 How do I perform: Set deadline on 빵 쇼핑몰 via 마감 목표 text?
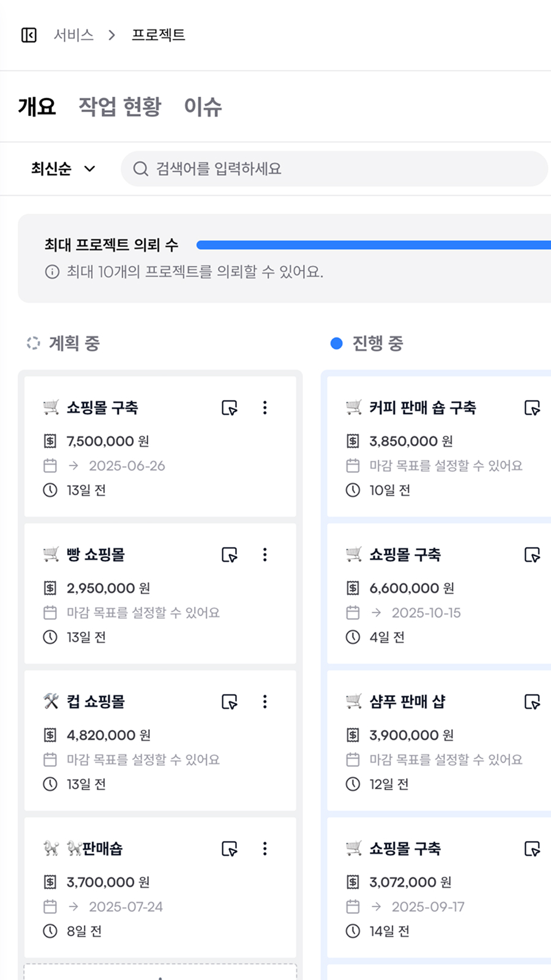click(x=143, y=612)
